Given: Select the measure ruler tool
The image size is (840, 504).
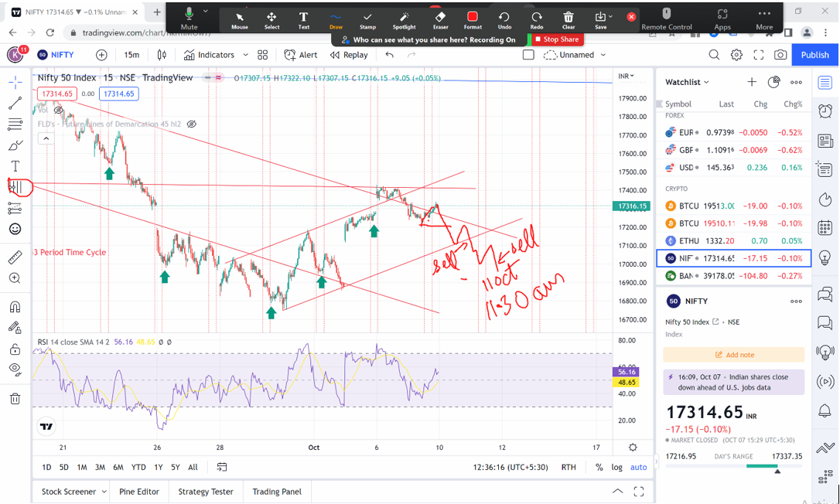Looking at the screenshot, I should click(15, 257).
